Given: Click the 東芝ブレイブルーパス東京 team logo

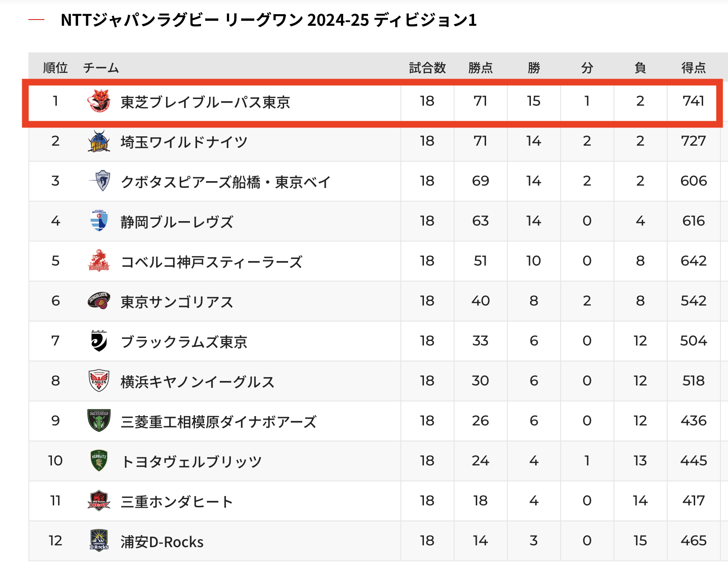Looking at the screenshot, I should coord(99,101).
